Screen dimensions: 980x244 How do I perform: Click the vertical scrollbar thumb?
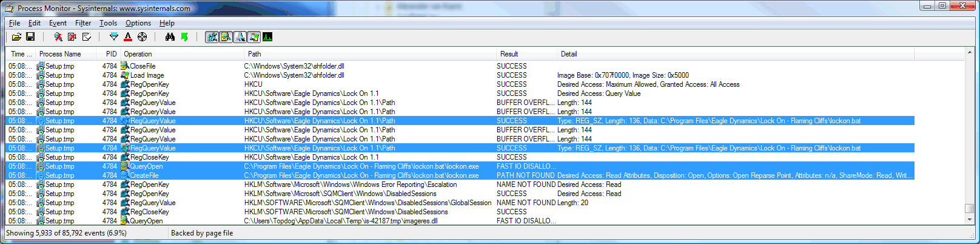pyautogui.click(x=969, y=209)
